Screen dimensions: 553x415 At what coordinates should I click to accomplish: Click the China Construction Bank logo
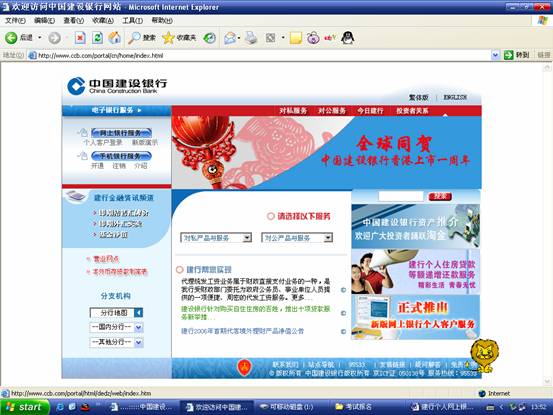tap(117, 86)
